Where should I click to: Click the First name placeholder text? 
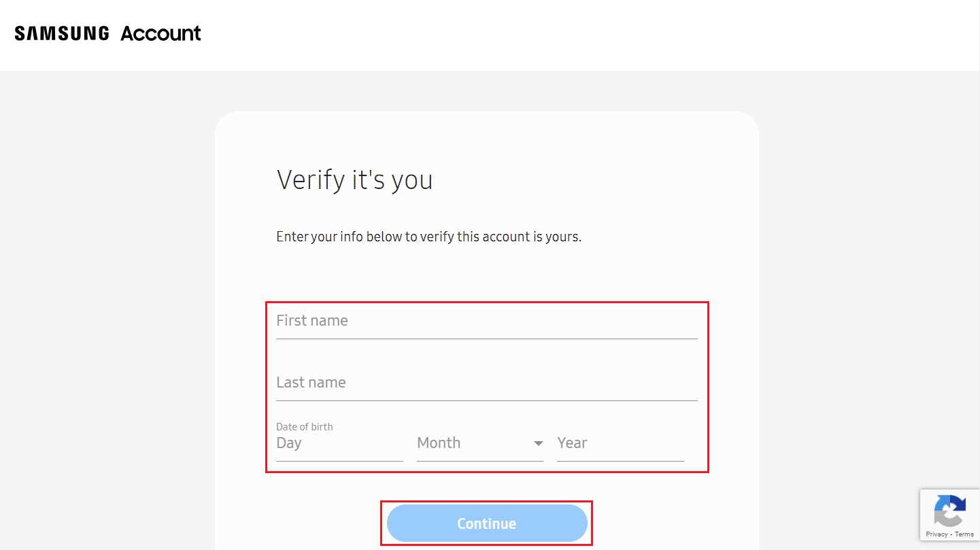[x=312, y=321]
